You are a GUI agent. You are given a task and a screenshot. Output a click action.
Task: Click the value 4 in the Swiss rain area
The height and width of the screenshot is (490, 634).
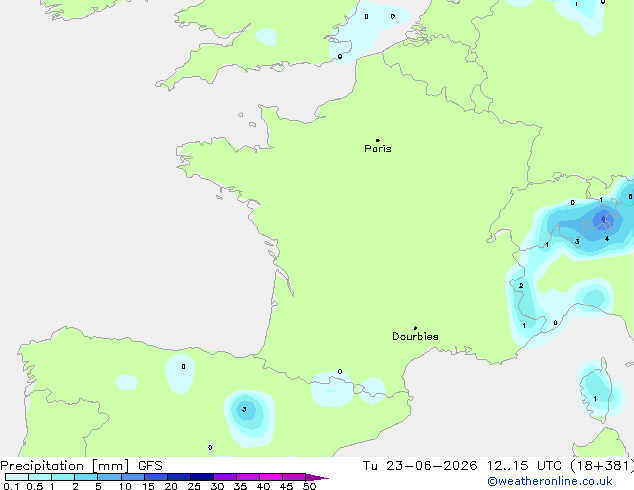[607, 239]
